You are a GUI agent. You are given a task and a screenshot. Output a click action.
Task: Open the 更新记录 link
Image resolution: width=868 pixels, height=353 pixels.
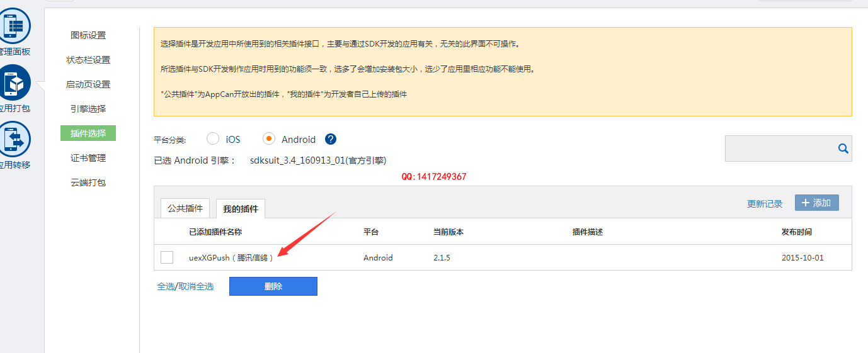764,204
